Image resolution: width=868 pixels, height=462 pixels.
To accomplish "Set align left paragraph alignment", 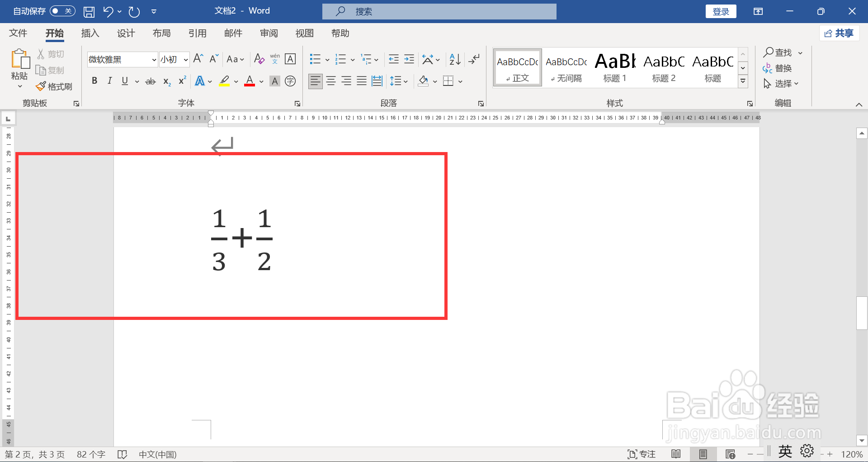I will (x=316, y=81).
